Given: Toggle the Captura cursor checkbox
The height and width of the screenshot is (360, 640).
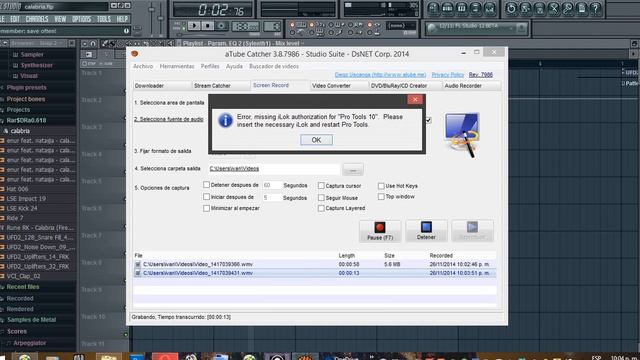Looking at the screenshot, I should (321, 186).
